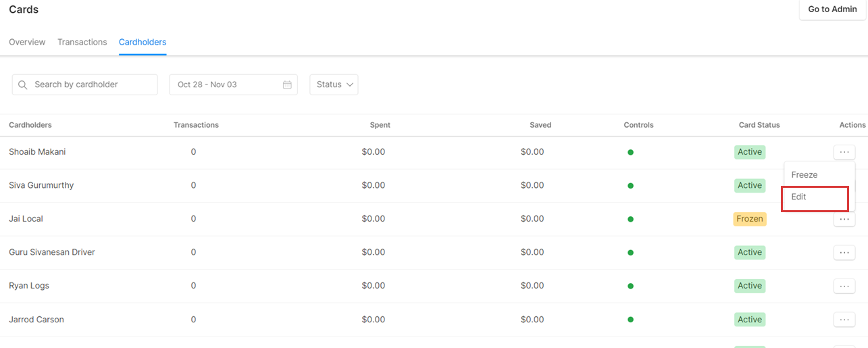Open actions menu for Shoaib Makani

coord(844,152)
